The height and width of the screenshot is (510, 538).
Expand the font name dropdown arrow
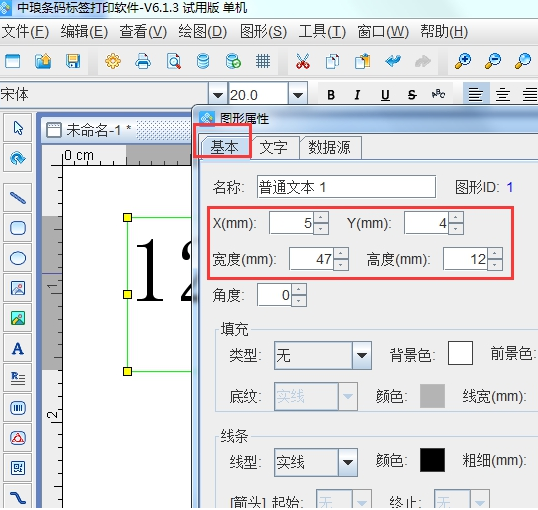[x=218, y=94]
